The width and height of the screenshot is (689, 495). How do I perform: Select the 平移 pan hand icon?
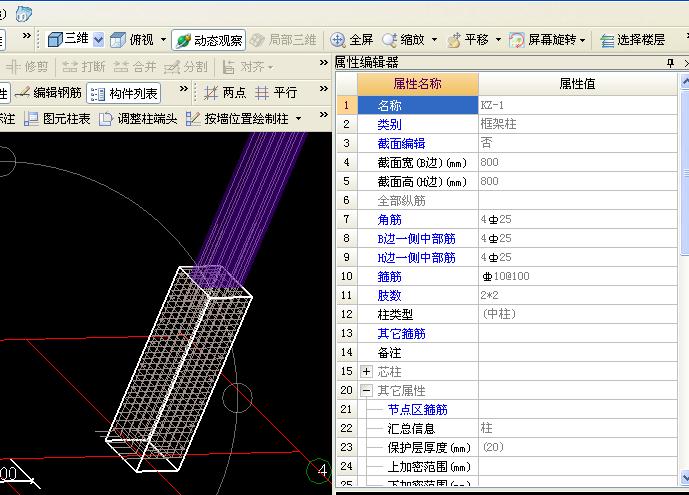(x=454, y=40)
